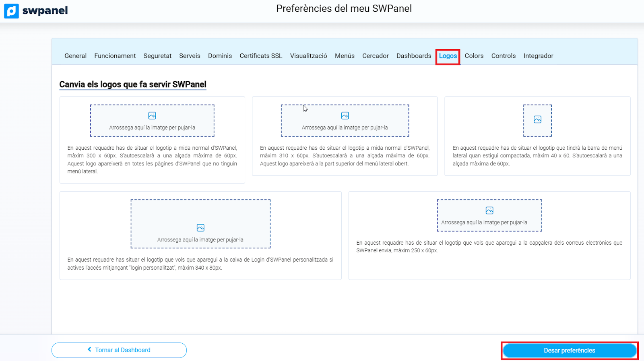Switch to the Funcionament tab
Image resolution: width=644 pixels, height=361 pixels.
[115, 56]
